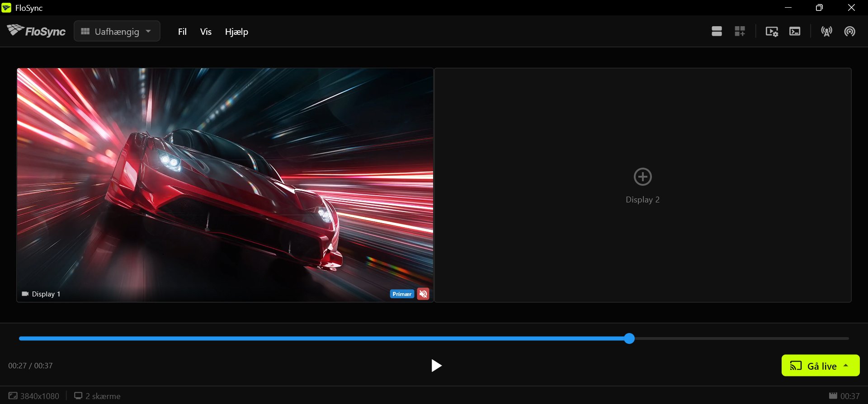This screenshot has width=868, height=404.
Task: Expand the Gå live arrow options
Action: pyautogui.click(x=846, y=366)
